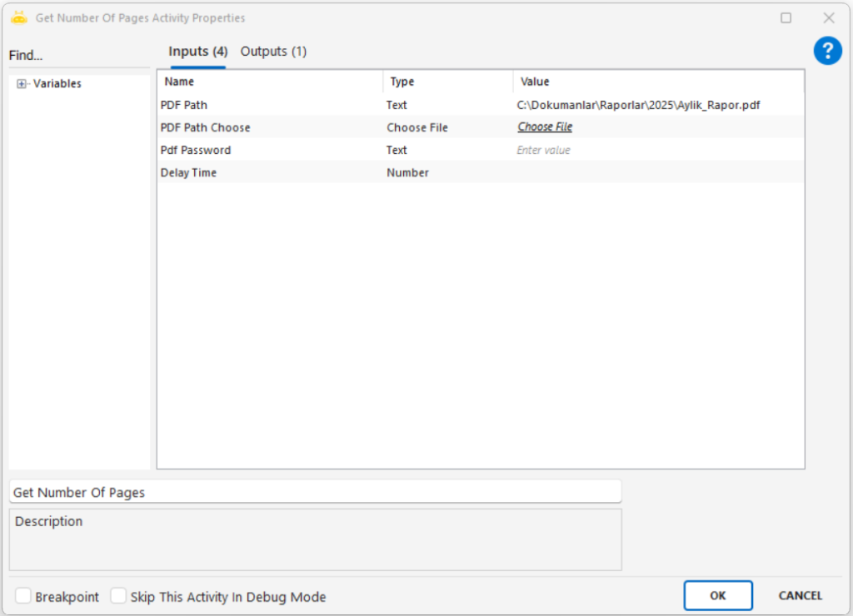Switch to the Outputs (1) tab
This screenshot has height=616, width=853.
click(273, 52)
